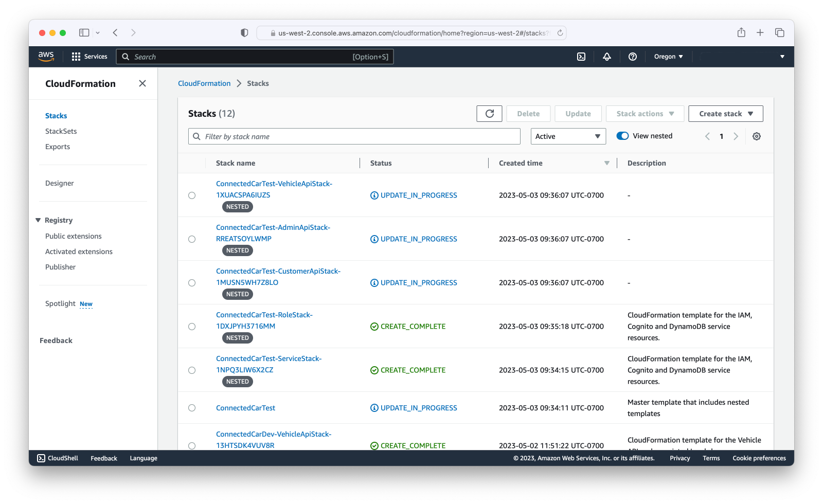The height and width of the screenshot is (504, 823).
Task: Select ConnectedCarTest-CustomerApiStack radio button
Action: (x=192, y=283)
